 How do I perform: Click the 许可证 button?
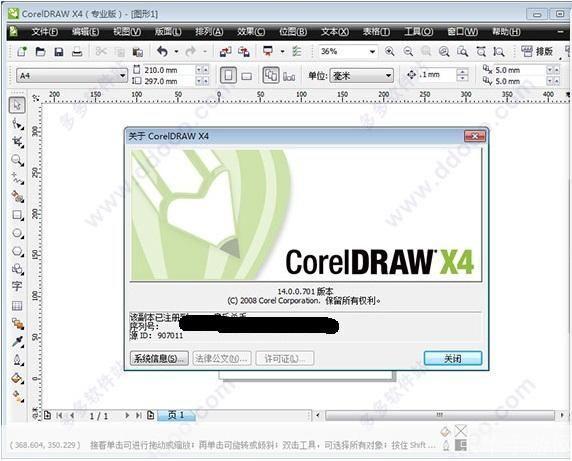pyautogui.click(x=285, y=359)
